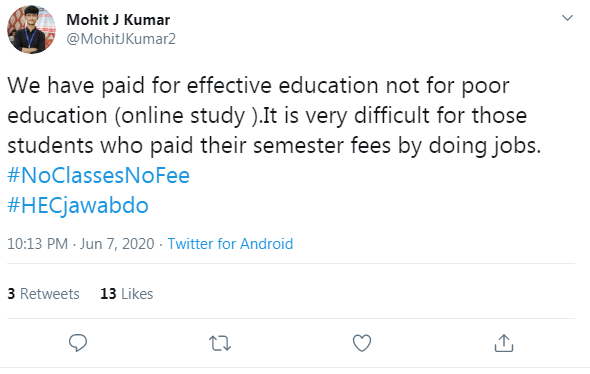
Task: Open the #HECjawabdo hashtag
Action: [78, 206]
